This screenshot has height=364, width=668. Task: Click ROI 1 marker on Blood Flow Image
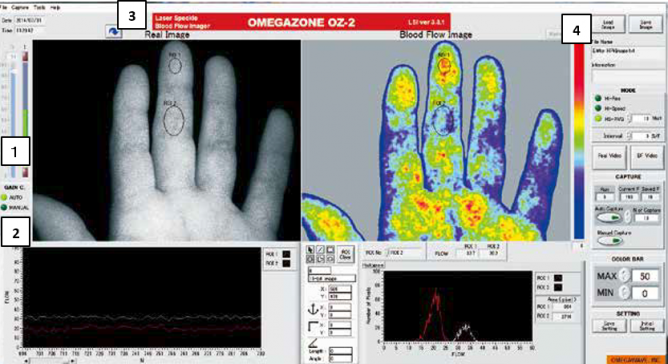(x=444, y=65)
